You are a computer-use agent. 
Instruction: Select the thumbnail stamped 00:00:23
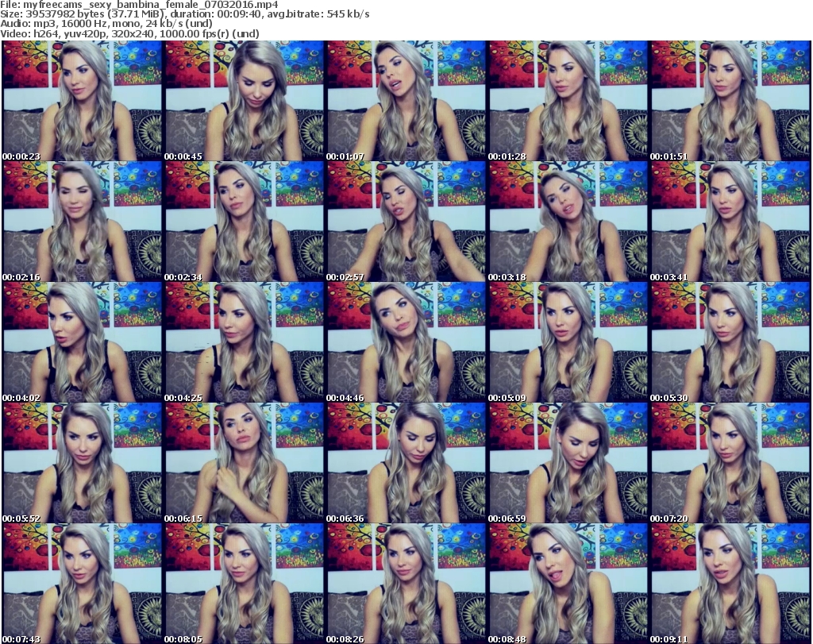pyautogui.click(x=82, y=101)
